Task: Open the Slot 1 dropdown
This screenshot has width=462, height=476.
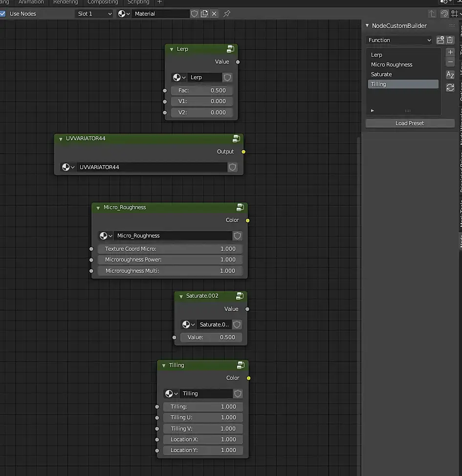Action: (x=94, y=14)
